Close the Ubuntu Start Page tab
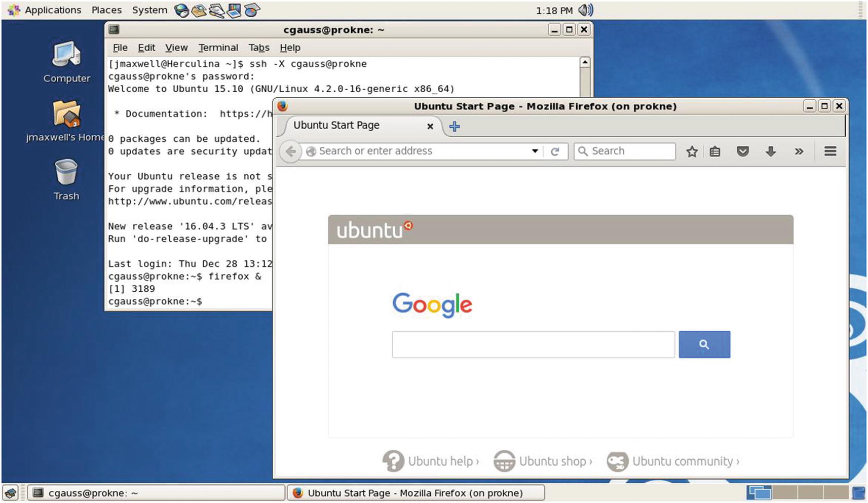Viewport: 868px width, 503px height. 430,126
